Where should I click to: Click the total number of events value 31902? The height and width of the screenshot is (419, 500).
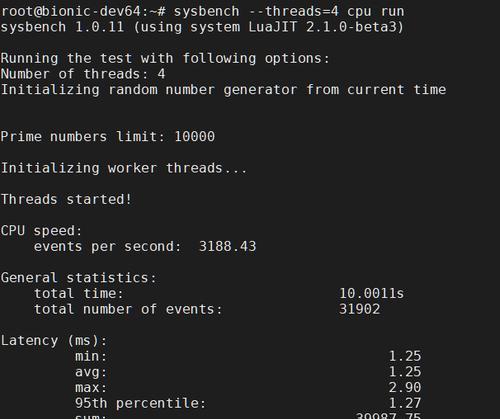coord(359,309)
